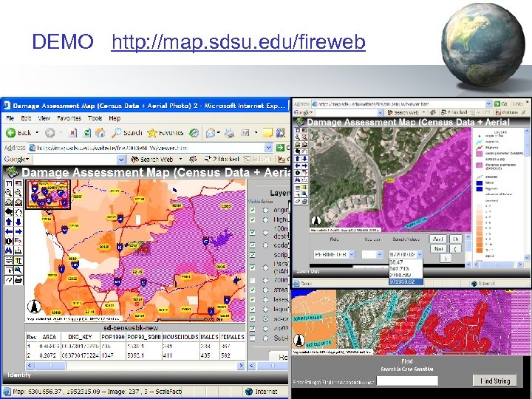This screenshot has height=399, width=532.
Task: Click the Find String button
Action: click(x=495, y=381)
